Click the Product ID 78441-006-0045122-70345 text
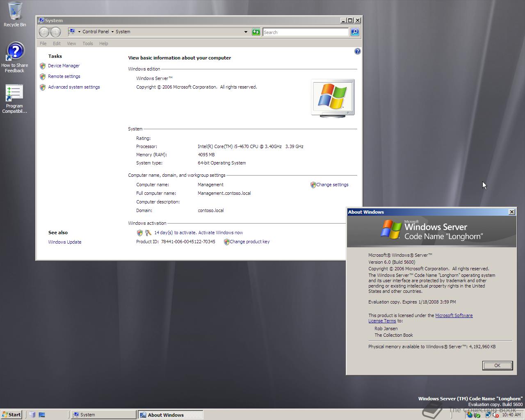 (x=188, y=242)
